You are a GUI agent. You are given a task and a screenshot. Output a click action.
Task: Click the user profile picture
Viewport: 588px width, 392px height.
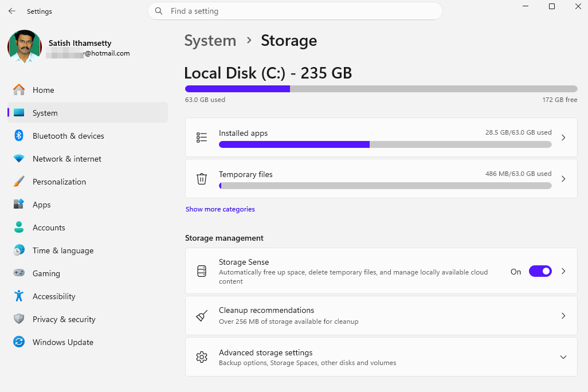(25, 46)
